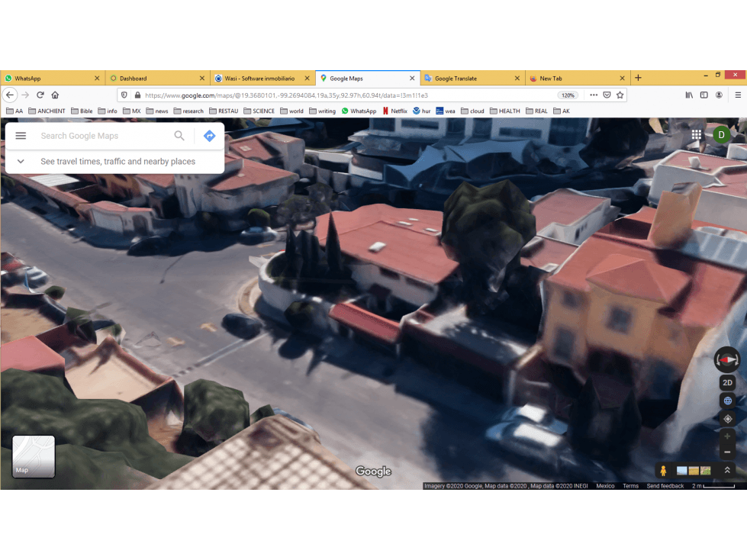The width and height of the screenshot is (747, 560).
Task: Open the Google apps grid
Action: pyautogui.click(x=696, y=135)
